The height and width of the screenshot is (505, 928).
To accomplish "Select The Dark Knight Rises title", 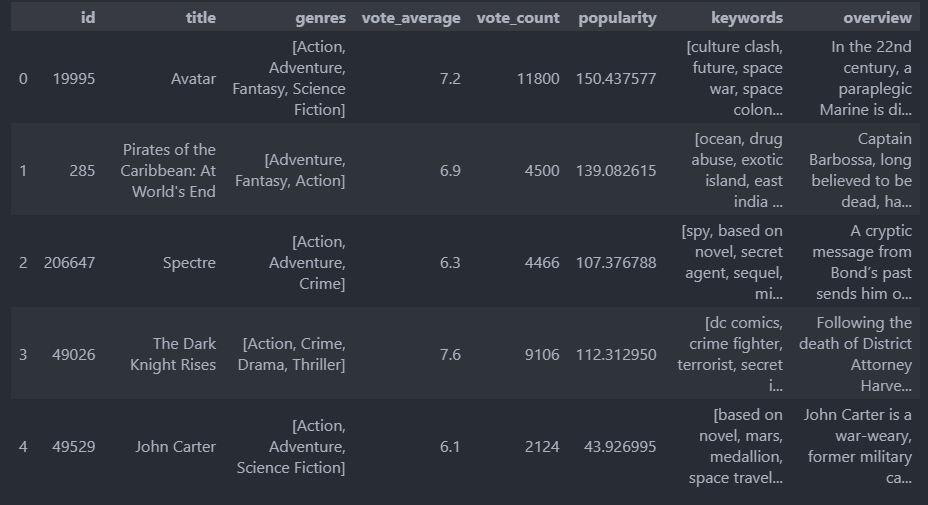I will (173, 354).
